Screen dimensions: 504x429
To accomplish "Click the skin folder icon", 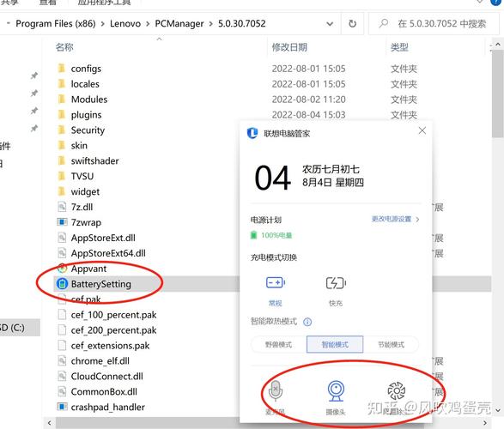I will pos(61,146).
